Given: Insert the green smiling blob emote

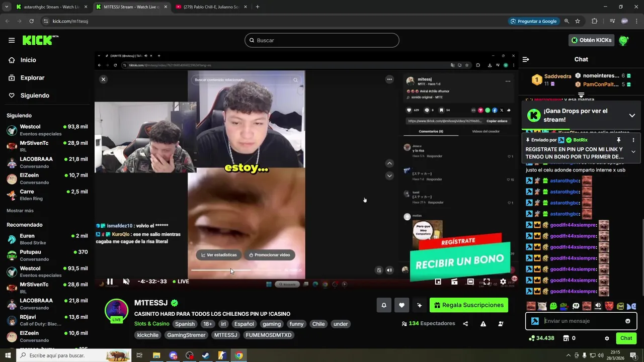Looking at the screenshot, I should (553, 306).
